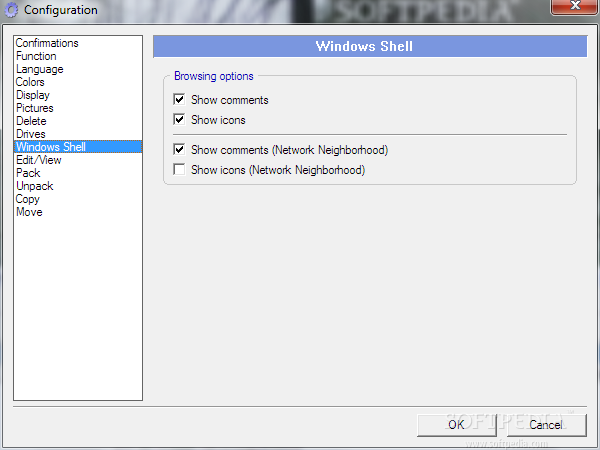Select the highlighted Windows Shell entry

click(x=78, y=147)
